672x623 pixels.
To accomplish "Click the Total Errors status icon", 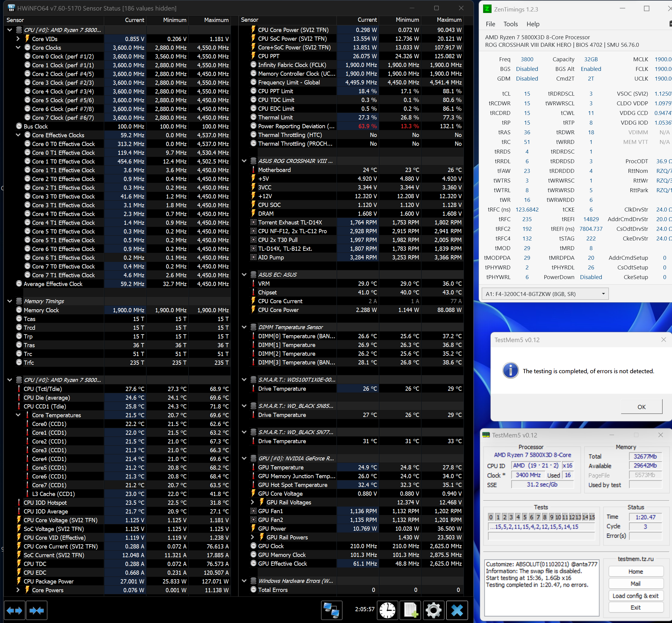I will coord(253,590).
